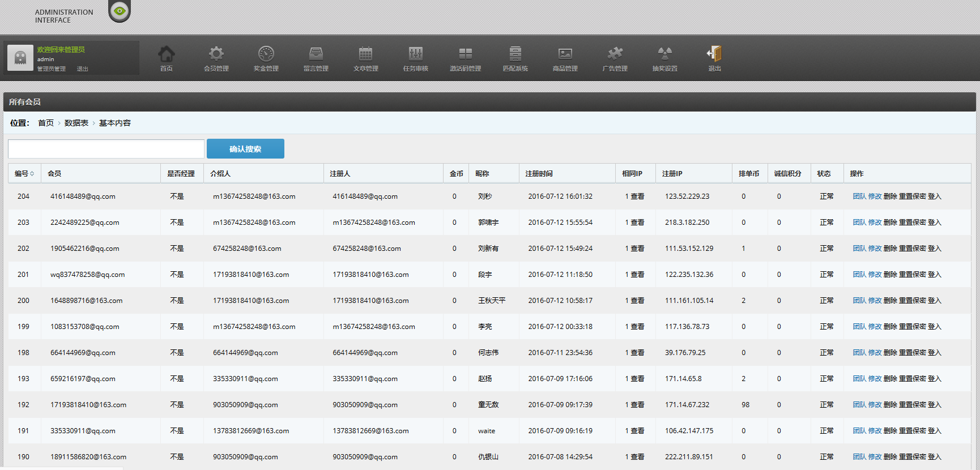Click 登入 for member 190

(935, 457)
